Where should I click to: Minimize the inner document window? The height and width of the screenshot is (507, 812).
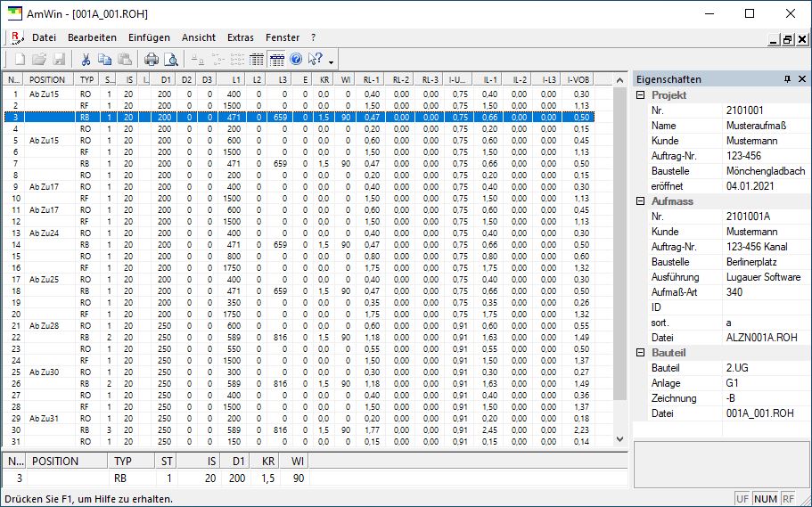(x=775, y=39)
